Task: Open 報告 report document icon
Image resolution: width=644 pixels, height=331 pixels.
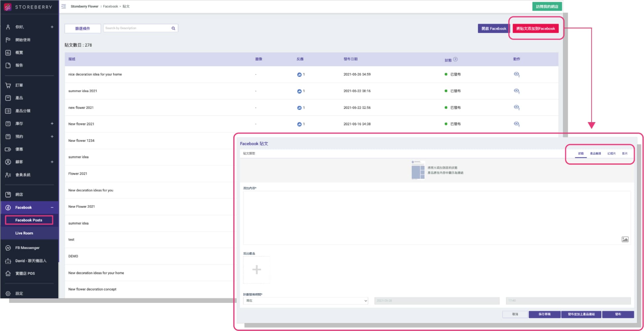Action: pos(8,65)
